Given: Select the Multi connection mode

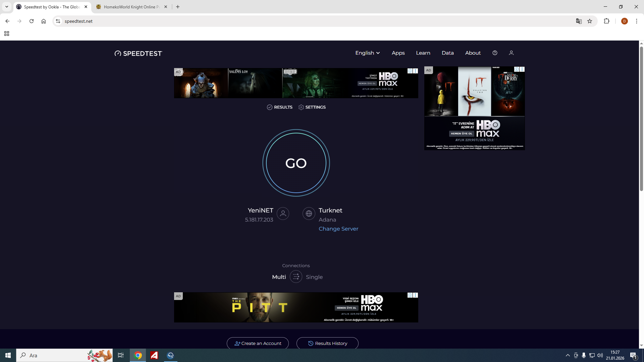Looking at the screenshot, I should 279,277.
